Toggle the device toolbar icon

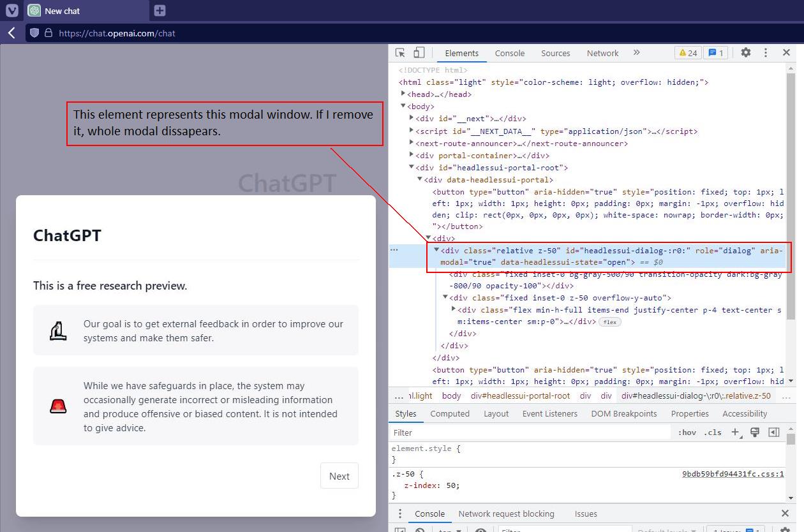tap(419, 53)
